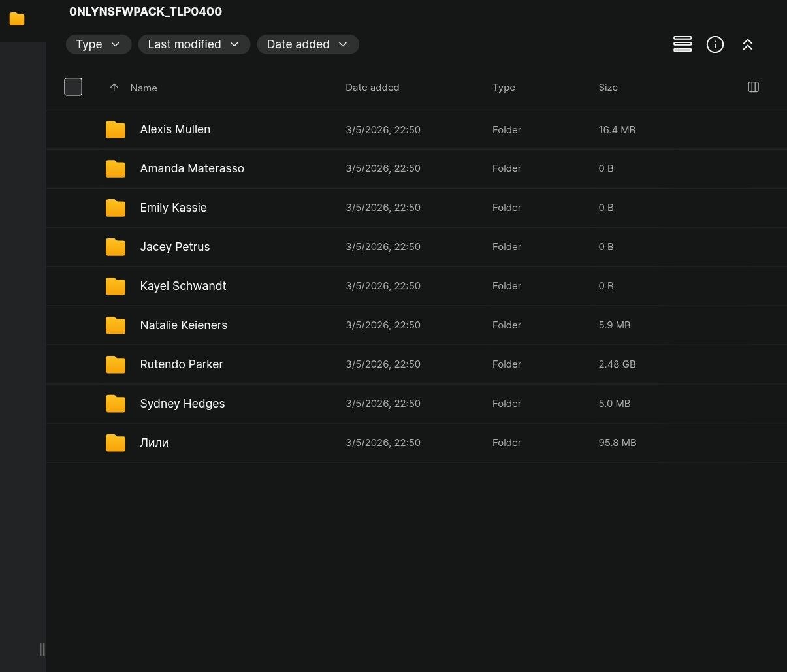Click the sidebar resize handle
This screenshot has height=672, width=787.
coord(42,648)
